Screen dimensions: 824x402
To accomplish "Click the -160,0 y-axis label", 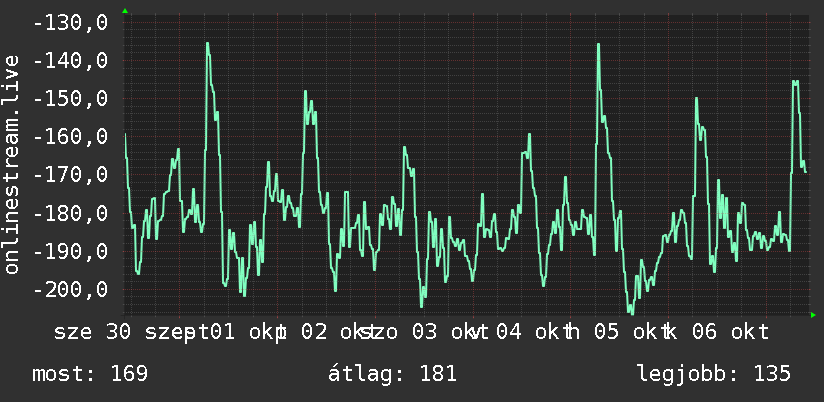I will (x=70, y=137).
